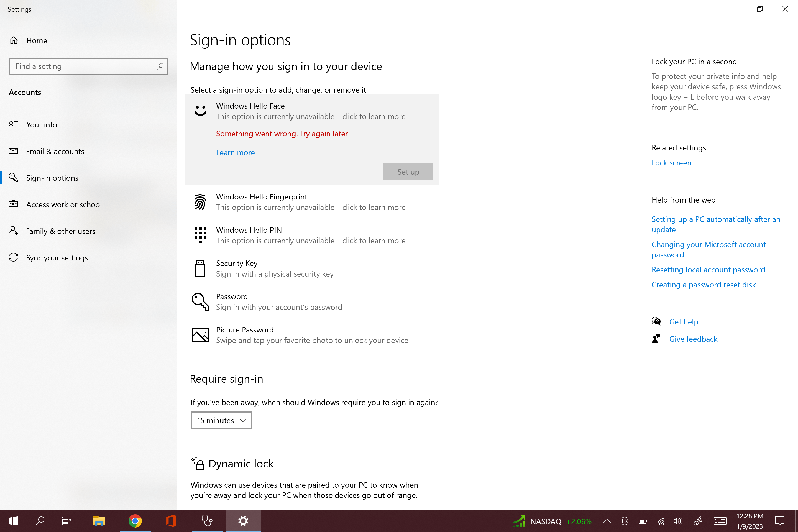Click the Windows Hello Fingerprint icon
This screenshot has height=532, width=798.
pyautogui.click(x=200, y=202)
